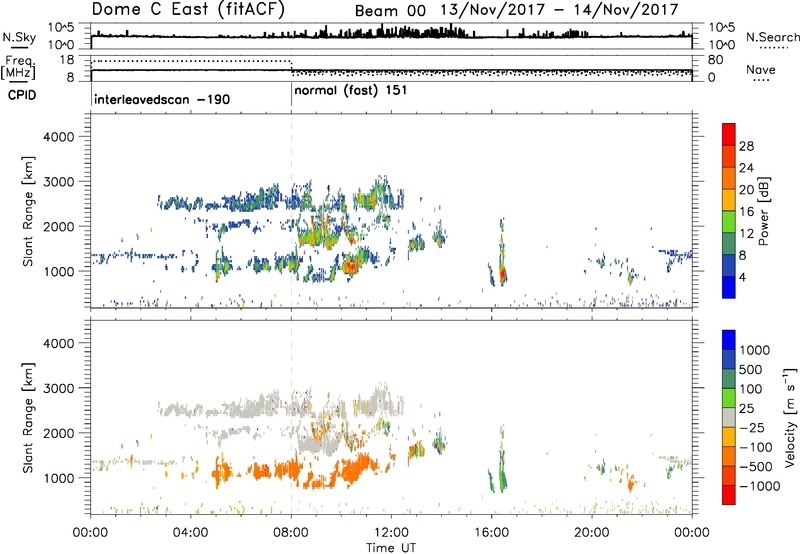
Task: Click the 2000 tick of the velocity panel
Action: [58, 433]
